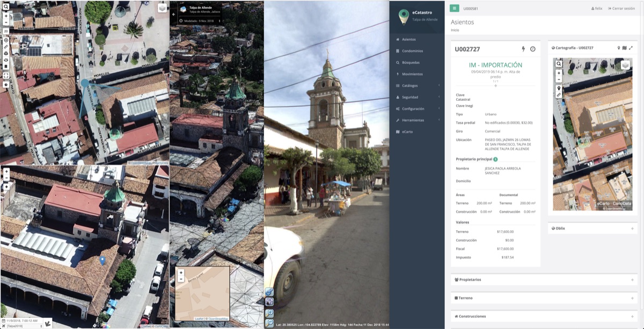
Task: Select the ruler measure tool on left map
Action: [6, 47]
